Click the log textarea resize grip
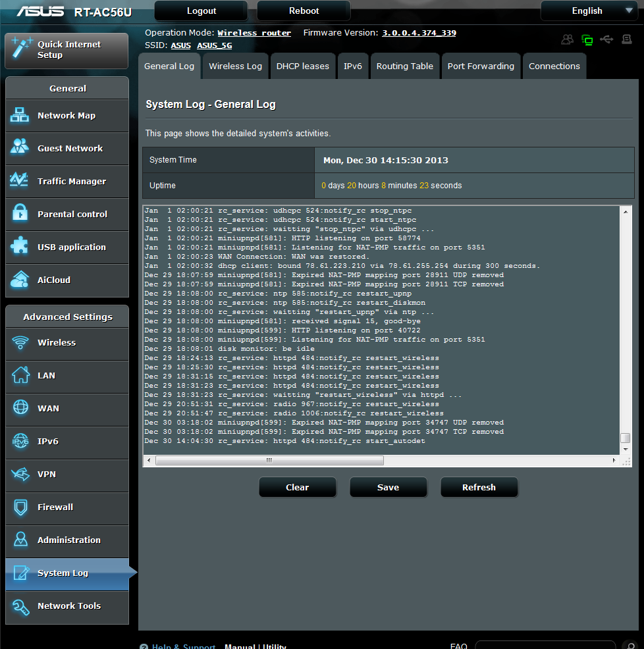644x649 pixels. tap(626, 461)
